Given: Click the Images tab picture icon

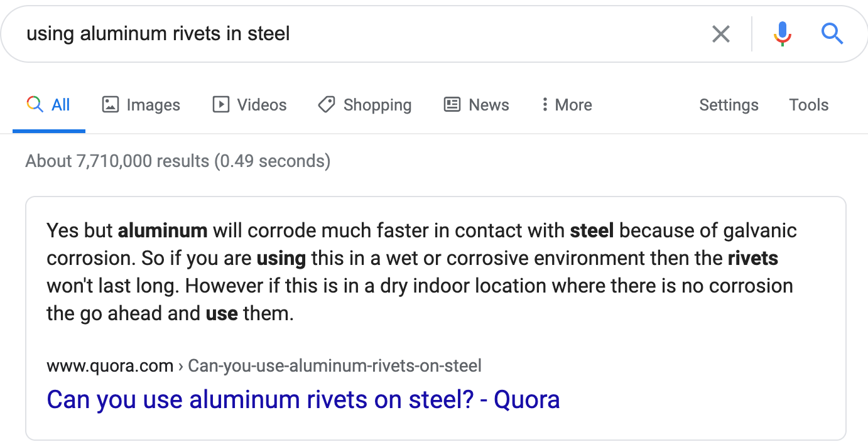Looking at the screenshot, I should pos(109,104).
